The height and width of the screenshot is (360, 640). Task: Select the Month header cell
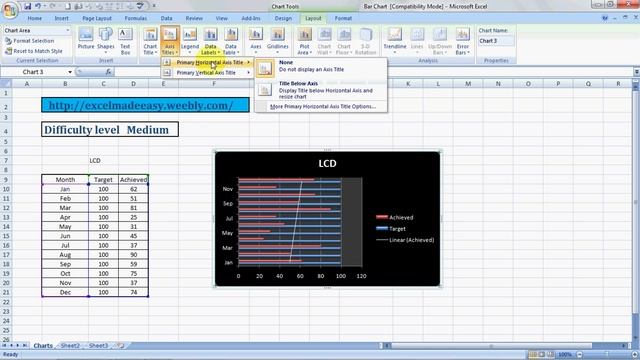coord(65,180)
